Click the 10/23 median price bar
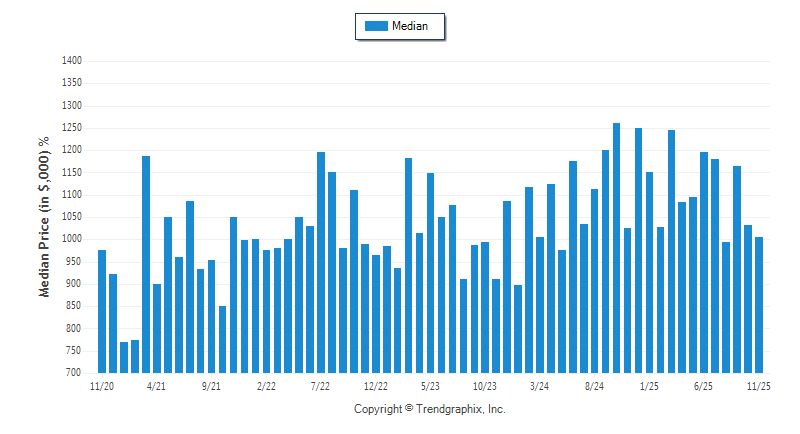Viewport: 800px width, 434px height. (x=485, y=307)
